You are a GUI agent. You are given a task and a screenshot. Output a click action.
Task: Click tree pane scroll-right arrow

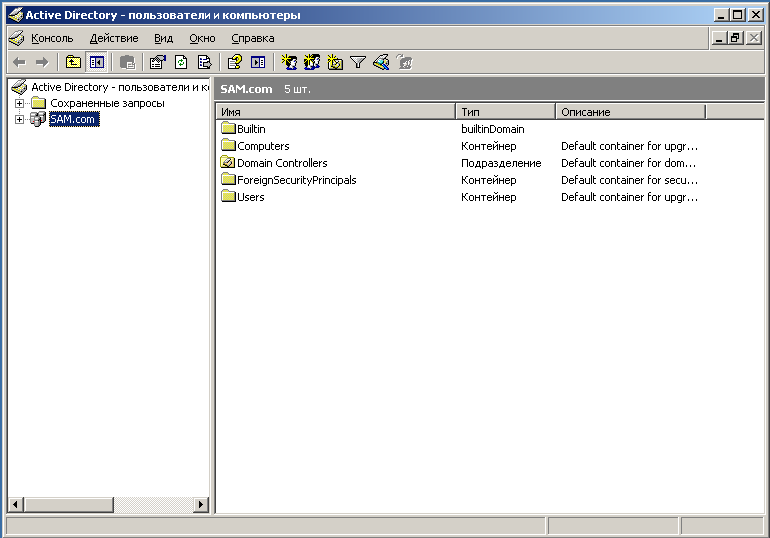pos(200,505)
